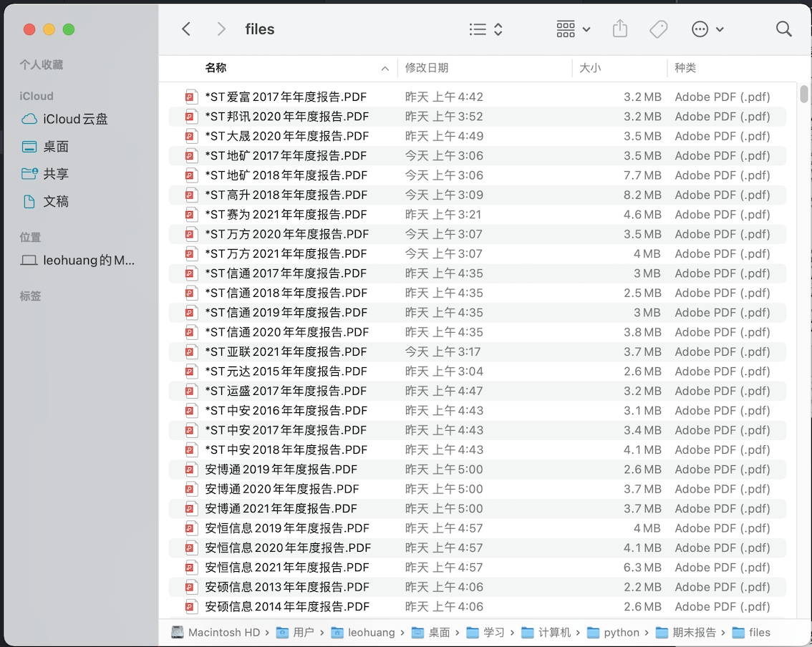Click PDF icon of 安博通 2019年年度报告.PDF
This screenshot has height=647, width=812.
tap(191, 470)
